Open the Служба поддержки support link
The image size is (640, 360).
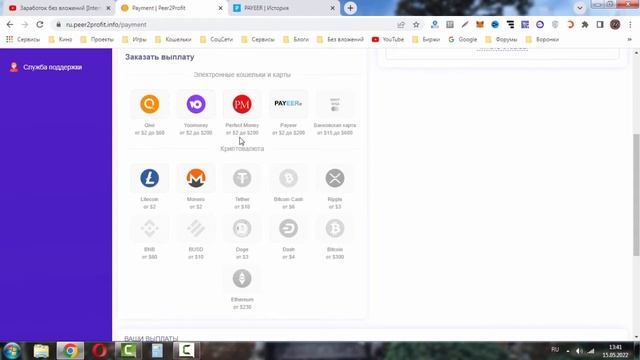coord(46,67)
